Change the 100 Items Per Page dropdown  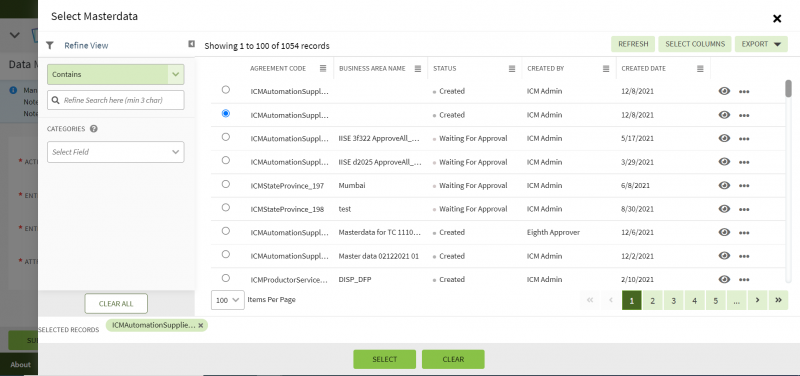click(x=228, y=300)
